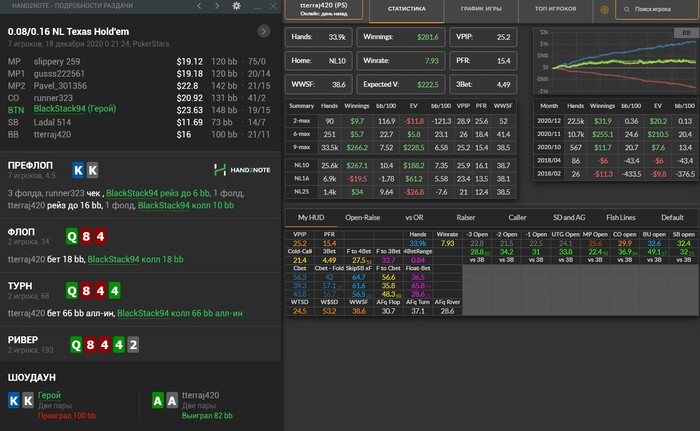Select the 2020/12 month row

click(x=616, y=121)
